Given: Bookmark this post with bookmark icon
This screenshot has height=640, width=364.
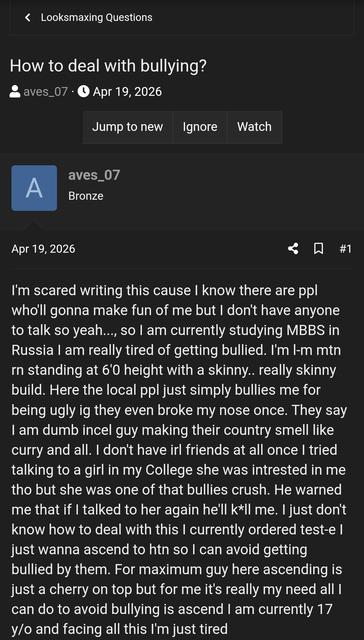Looking at the screenshot, I should coord(318,249).
